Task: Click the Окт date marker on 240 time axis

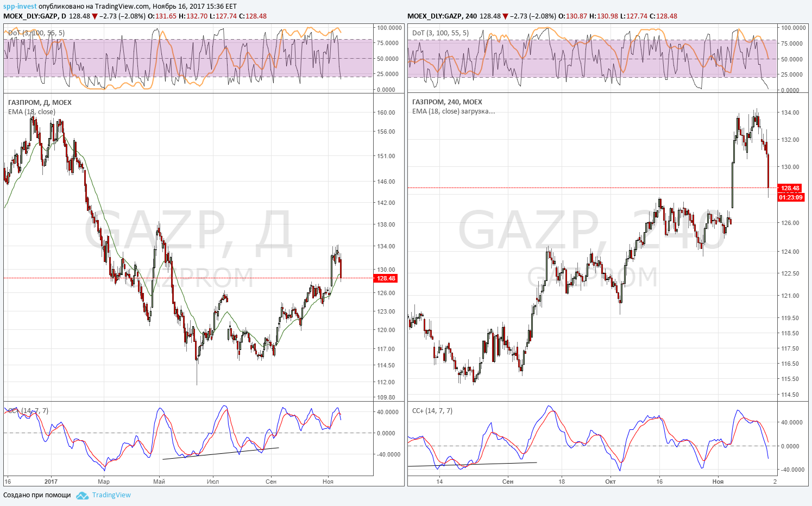Action: [610, 482]
